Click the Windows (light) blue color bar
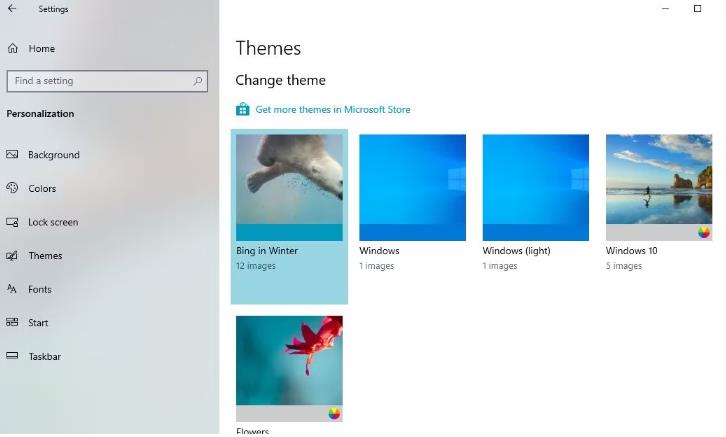Viewport: 726px width, 437px height. (536, 232)
